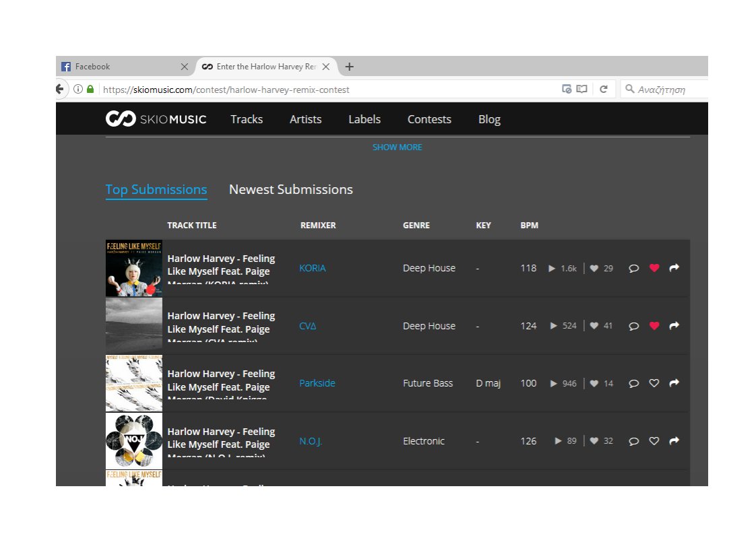Share the Parkside remix
The height and width of the screenshot is (534, 756).
674,382
